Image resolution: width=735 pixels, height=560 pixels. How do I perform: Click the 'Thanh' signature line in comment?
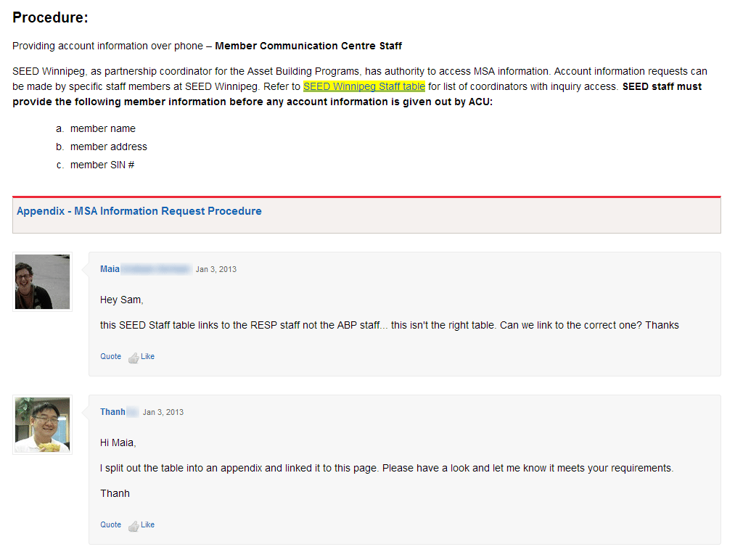(x=115, y=493)
